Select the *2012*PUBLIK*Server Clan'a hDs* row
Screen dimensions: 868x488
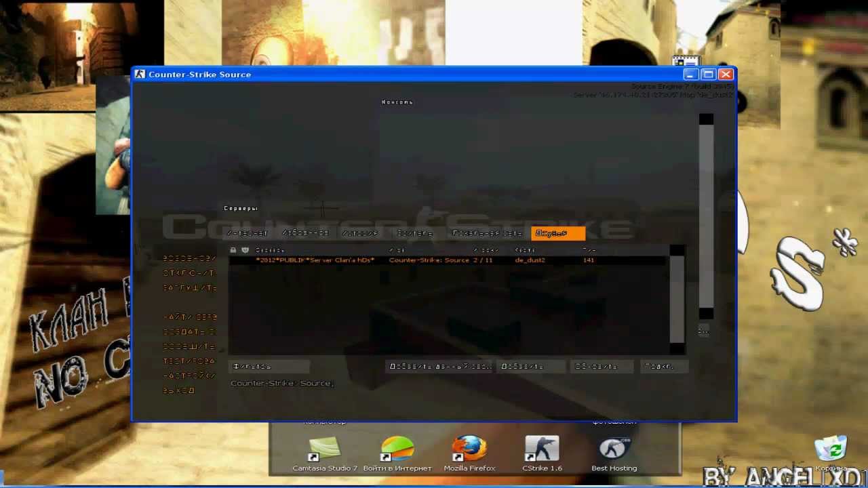point(448,260)
